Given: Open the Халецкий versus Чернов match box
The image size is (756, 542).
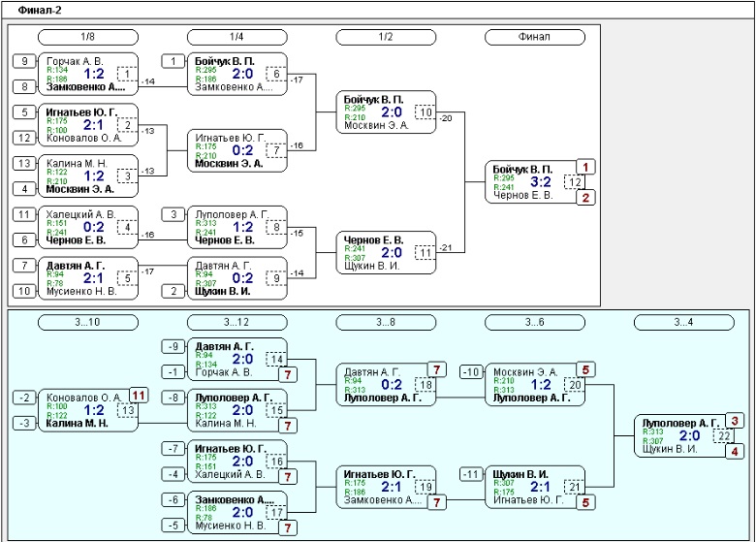Looking at the screenshot, I should [88, 228].
